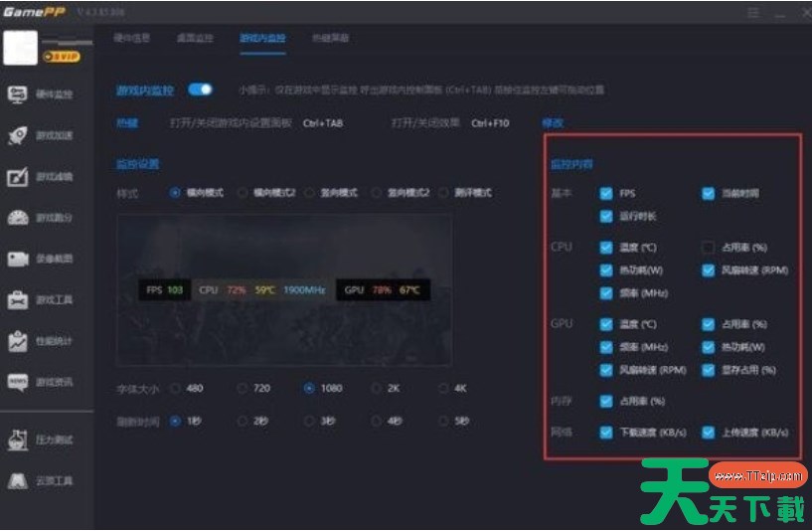Click the blue 修改 hotkey link
The height and width of the screenshot is (531, 812).
click(552, 123)
